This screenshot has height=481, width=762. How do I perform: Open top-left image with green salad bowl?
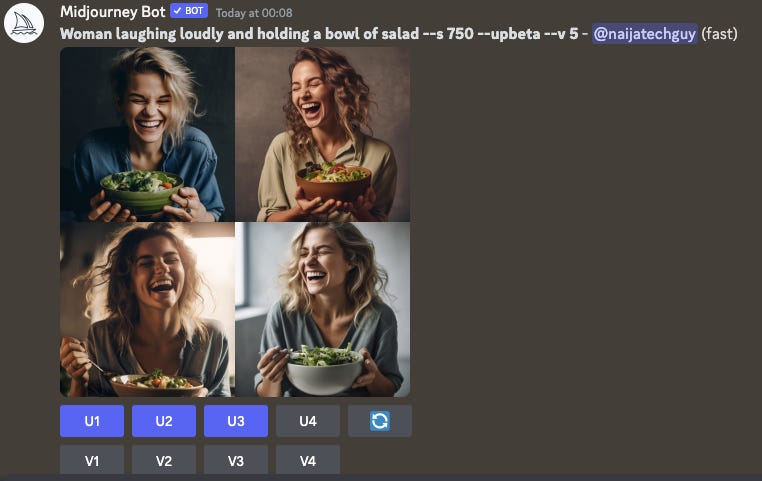point(147,134)
